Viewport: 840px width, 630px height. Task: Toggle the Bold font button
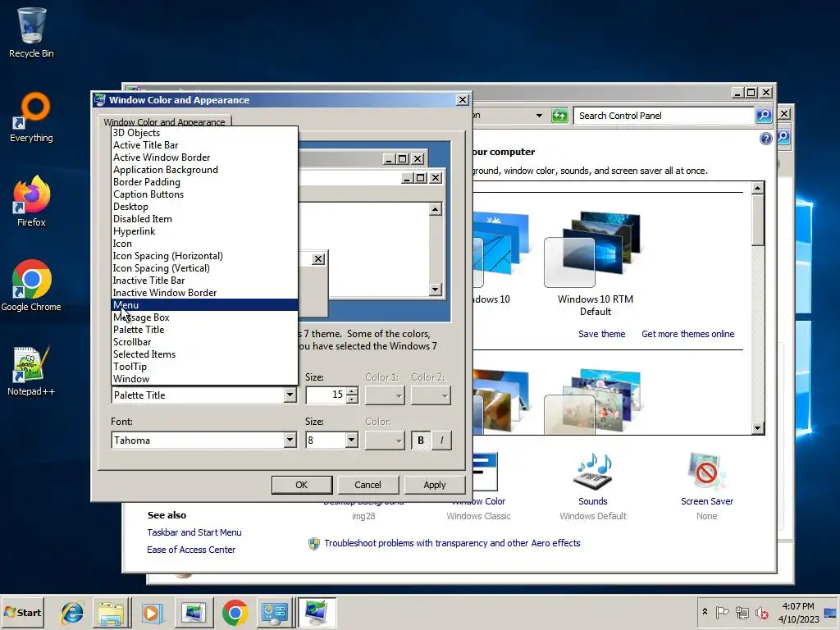tap(421, 441)
